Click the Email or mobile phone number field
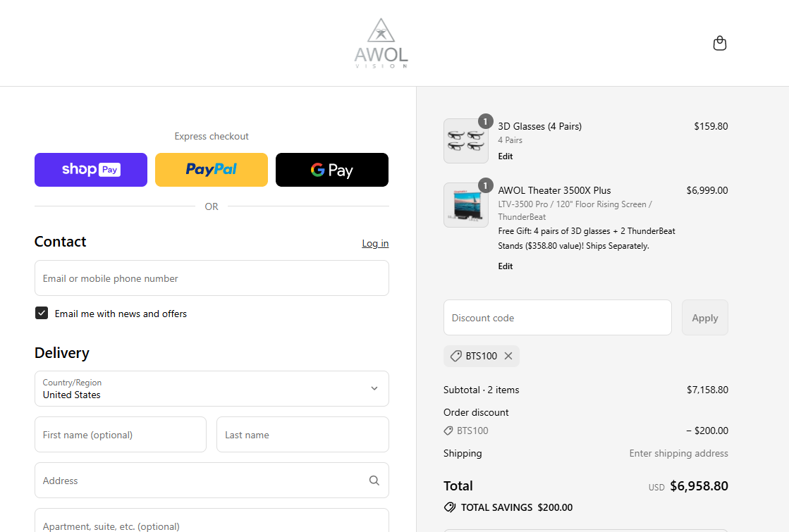This screenshot has height=532, width=789. tap(212, 278)
